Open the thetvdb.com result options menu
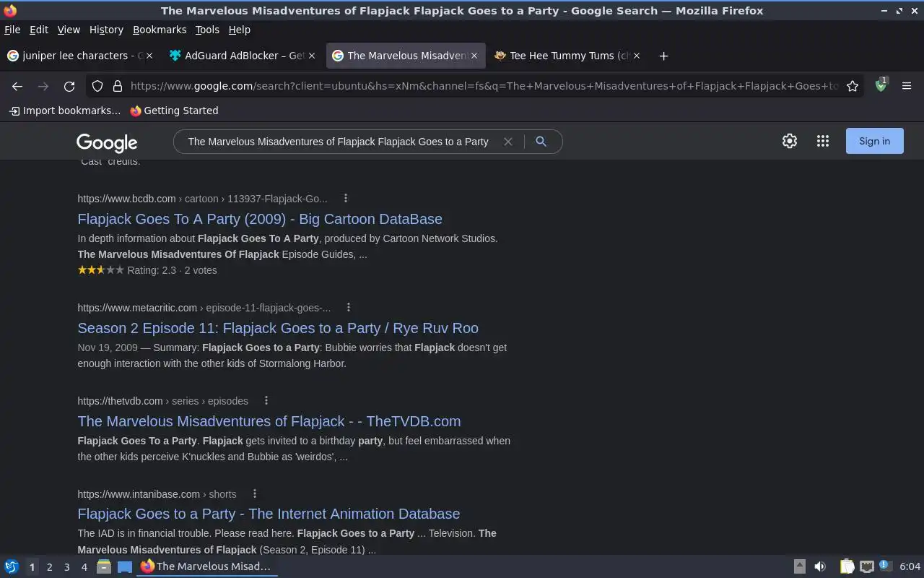The image size is (924, 578). click(x=266, y=401)
